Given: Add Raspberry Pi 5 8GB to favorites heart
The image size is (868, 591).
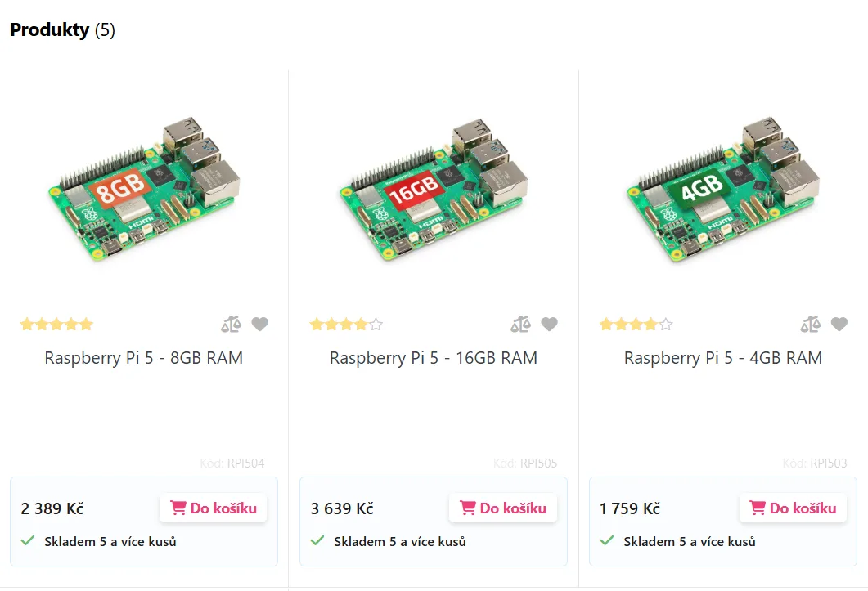Looking at the screenshot, I should pos(259,325).
